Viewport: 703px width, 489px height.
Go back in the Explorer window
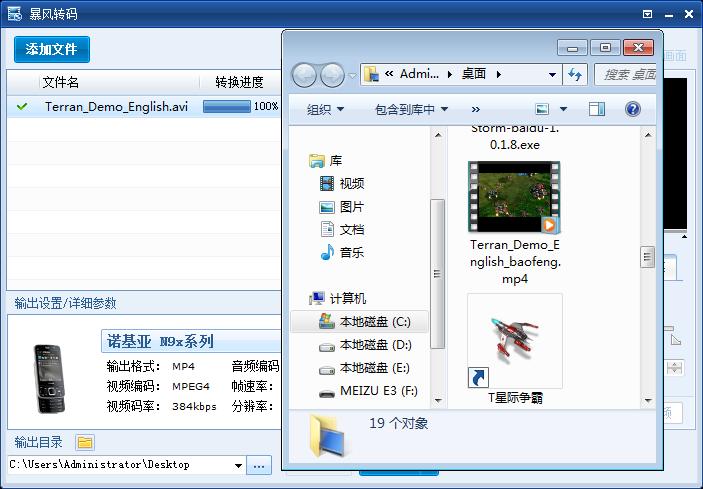point(305,75)
